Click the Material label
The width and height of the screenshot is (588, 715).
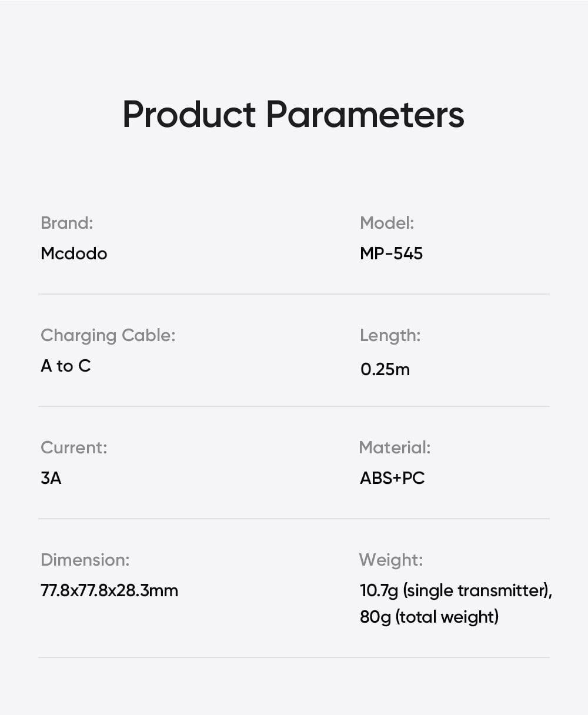pyautogui.click(x=395, y=447)
